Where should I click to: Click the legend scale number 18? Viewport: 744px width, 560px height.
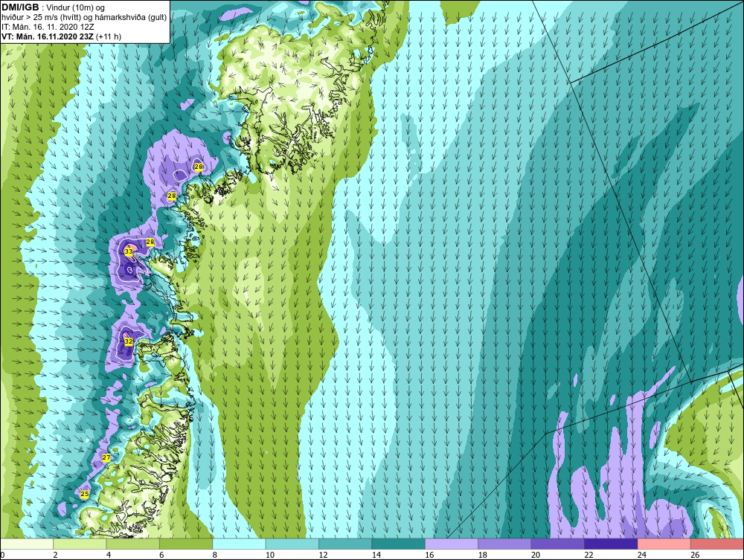[483, 555]
